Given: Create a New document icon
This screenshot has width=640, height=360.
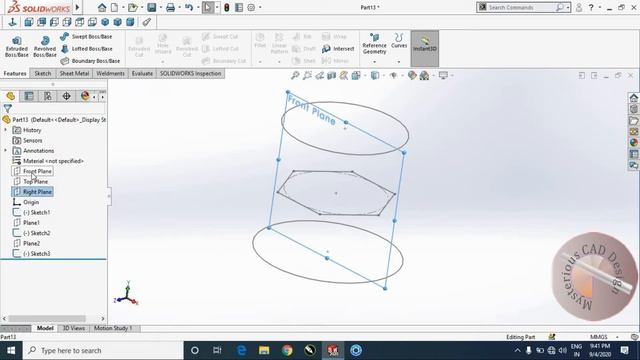Looking at the screenshot, I should click(x=115, y=7).
